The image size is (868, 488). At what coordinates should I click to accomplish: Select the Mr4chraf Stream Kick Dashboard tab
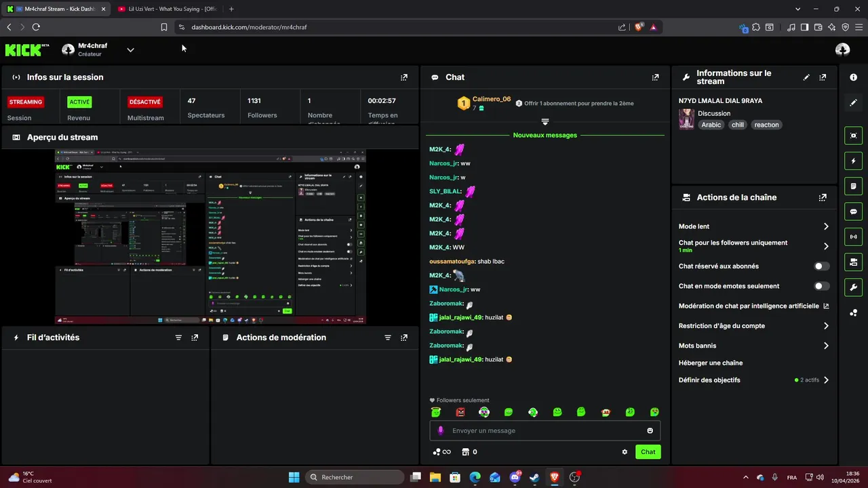[56, 9]
